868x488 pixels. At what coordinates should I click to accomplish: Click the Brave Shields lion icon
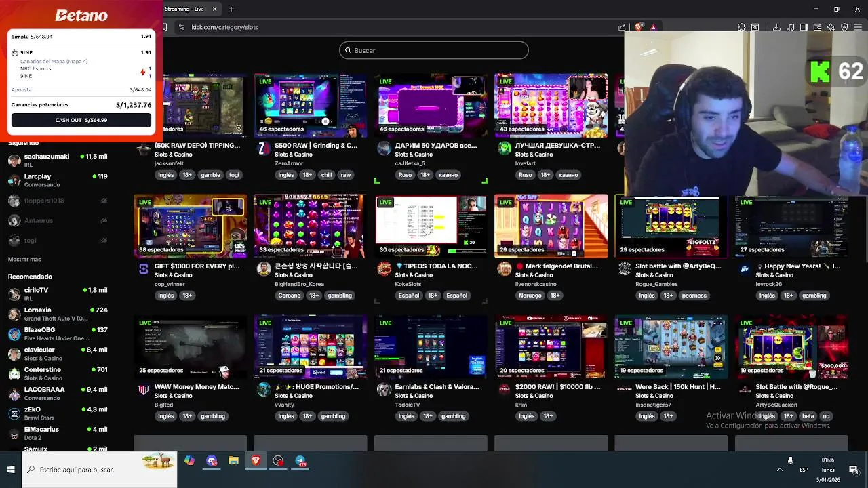[639, 27]
